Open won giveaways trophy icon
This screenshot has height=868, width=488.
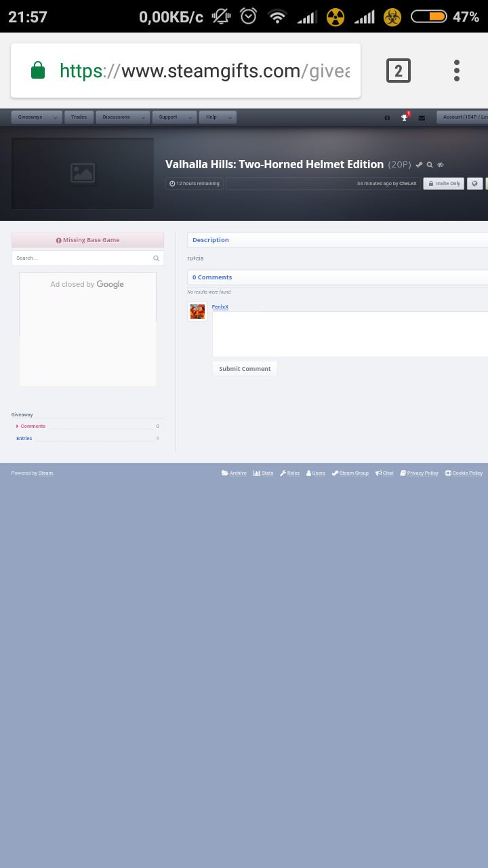tap(405, 117)
